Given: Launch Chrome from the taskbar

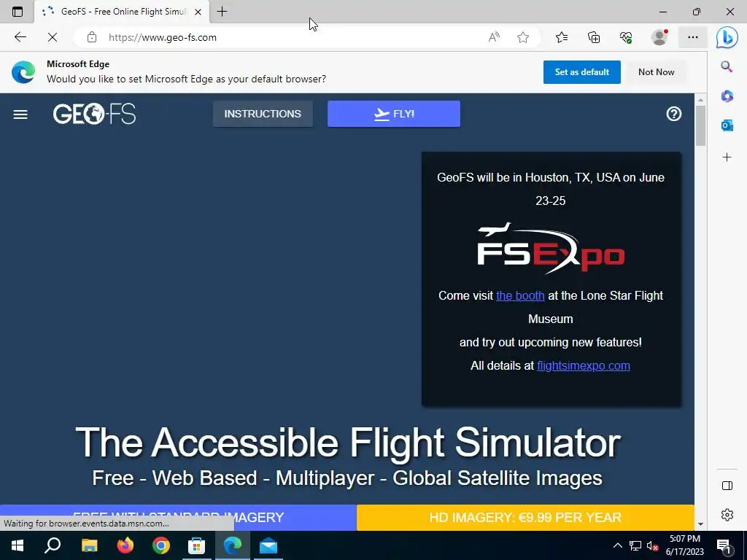Looking at the screenshot, I should [x=161, y=545].
